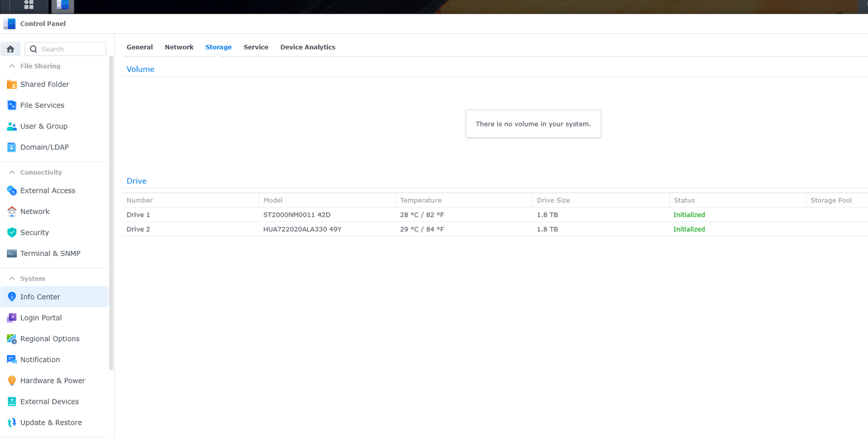Screen dimensions: 868x438
Task: Sort by the Storage Pool column header
Action: click(837, 200)
